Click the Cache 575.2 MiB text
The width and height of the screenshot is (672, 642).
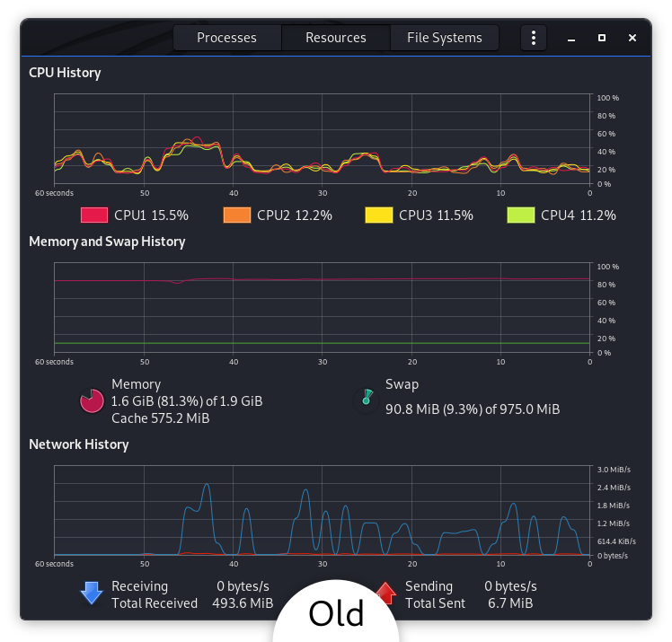coord(161,418)
